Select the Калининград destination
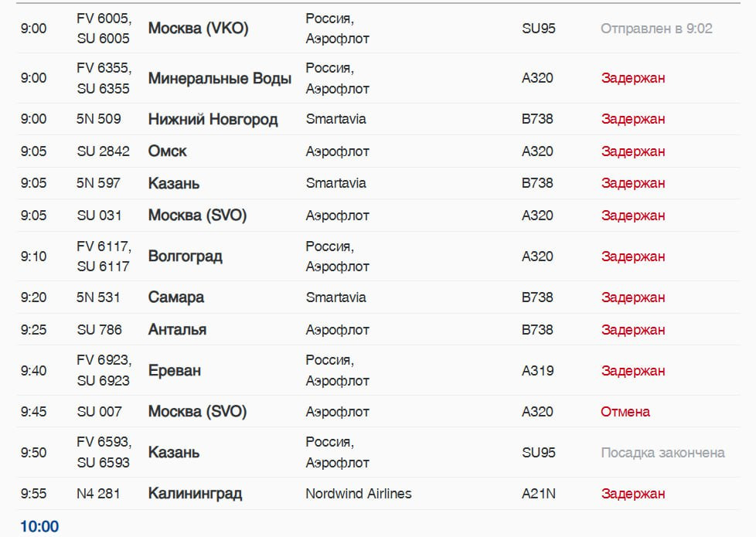This screenshot has height=537, width=756. click(195, 493)
